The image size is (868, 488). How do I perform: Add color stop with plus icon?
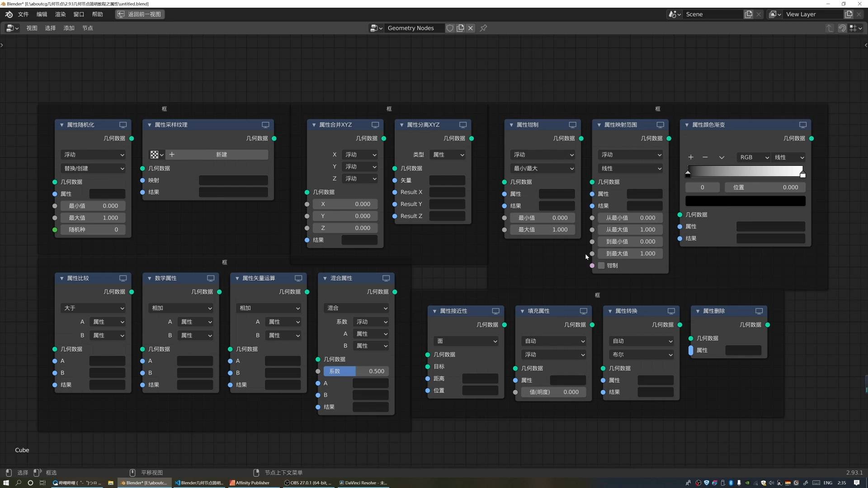click(x=691, y=157)
